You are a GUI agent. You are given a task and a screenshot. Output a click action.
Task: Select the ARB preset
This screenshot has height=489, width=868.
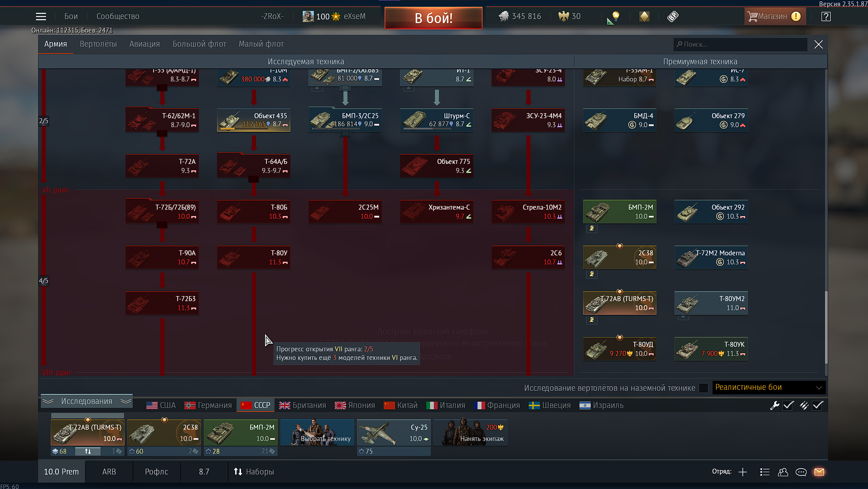coord(109,472)
